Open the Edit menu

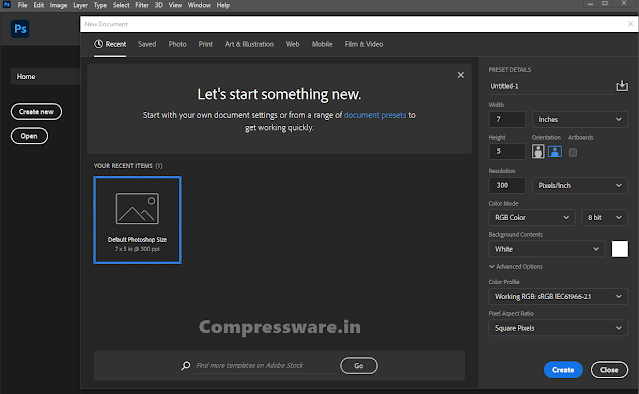(39, 5)
